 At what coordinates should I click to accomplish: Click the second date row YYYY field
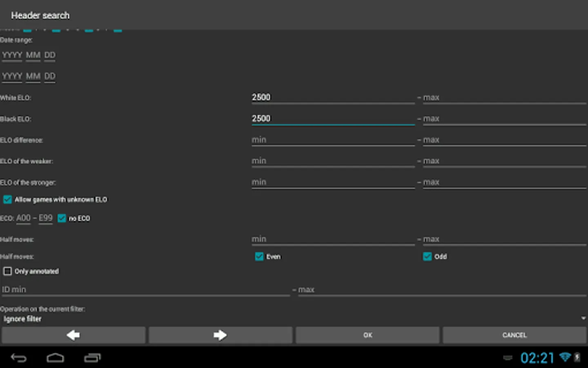point(12,76)
